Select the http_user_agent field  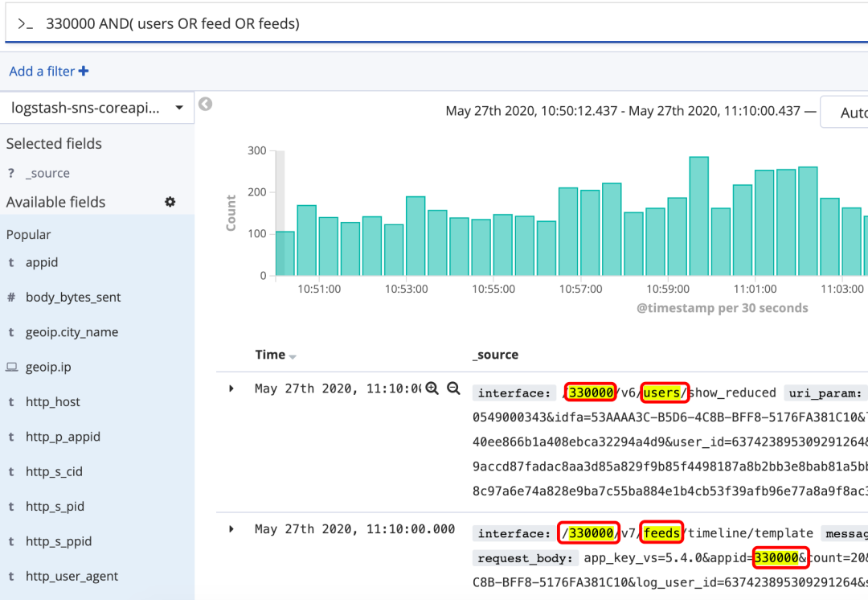(72, 576)
